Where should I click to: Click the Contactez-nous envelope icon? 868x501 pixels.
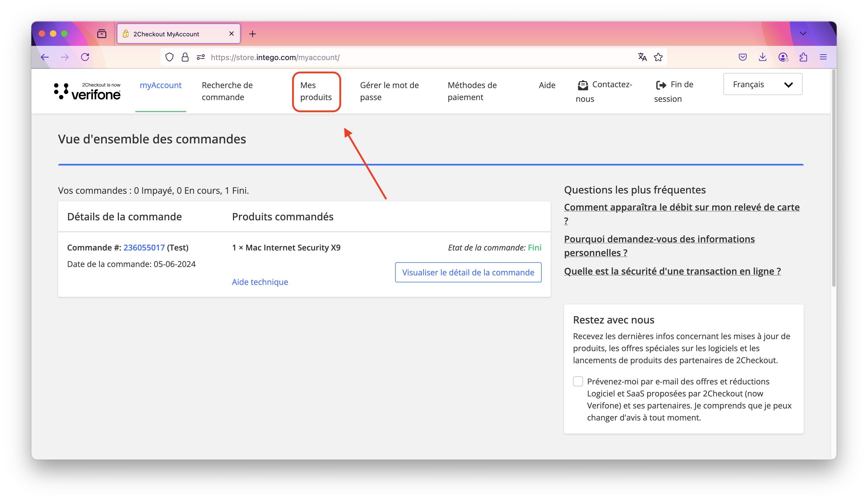(583, 85)
